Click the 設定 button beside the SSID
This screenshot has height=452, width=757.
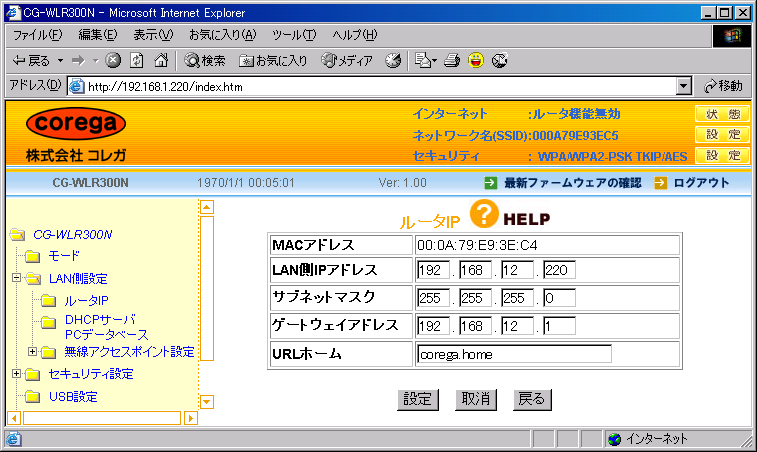722,134
